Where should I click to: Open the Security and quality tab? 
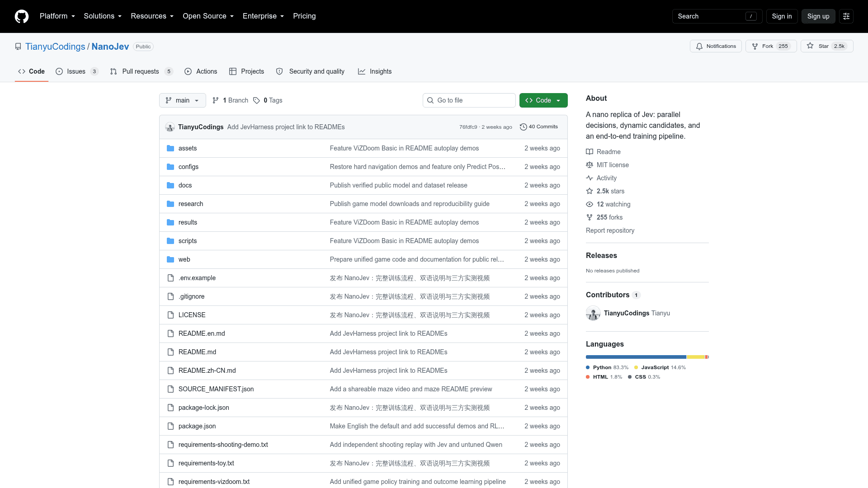[x=310, y=71]
